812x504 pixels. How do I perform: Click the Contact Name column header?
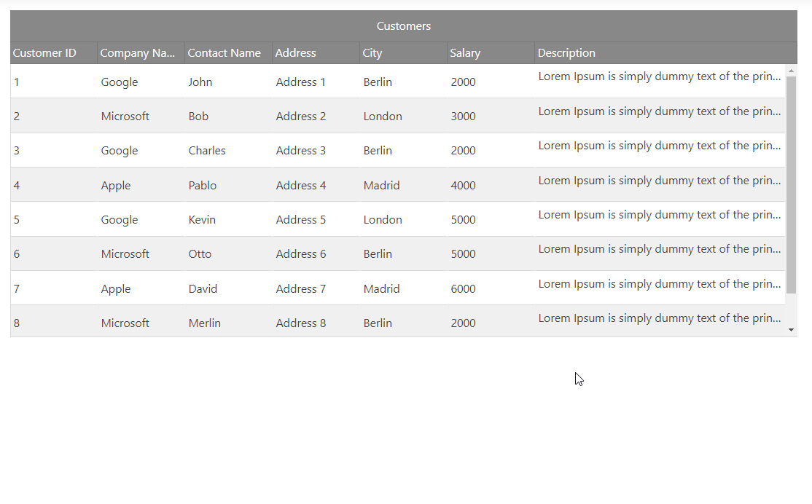tap(224, 53)
